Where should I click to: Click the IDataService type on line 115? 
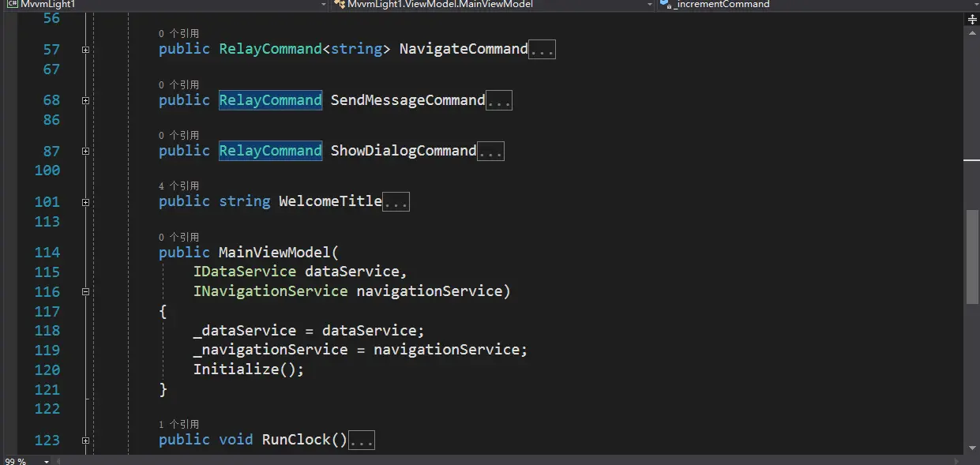click(x=245, y=272)
